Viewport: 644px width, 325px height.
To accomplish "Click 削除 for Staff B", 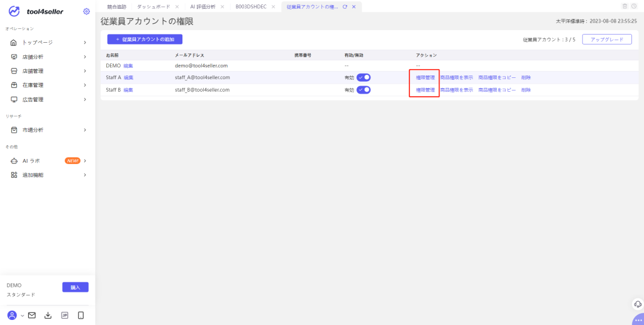I will (526, 90).
